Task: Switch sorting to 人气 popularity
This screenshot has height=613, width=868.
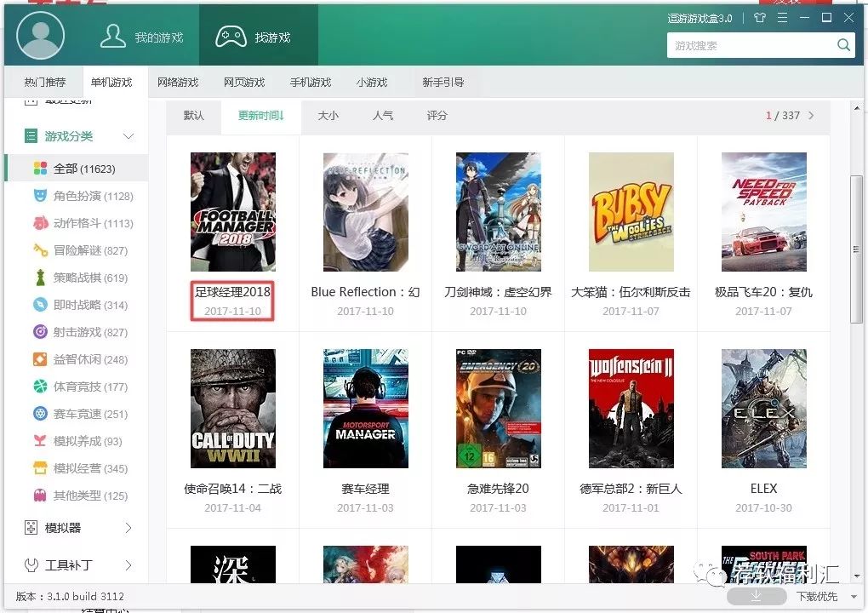Action: (382, 116)
